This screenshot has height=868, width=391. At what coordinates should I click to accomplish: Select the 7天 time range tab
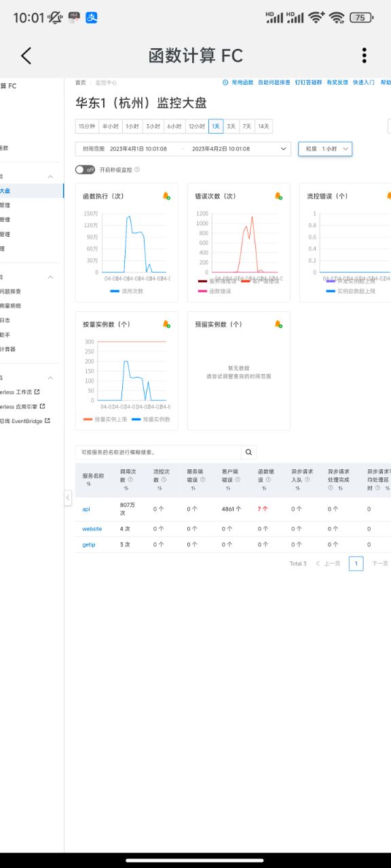point(247,126)
